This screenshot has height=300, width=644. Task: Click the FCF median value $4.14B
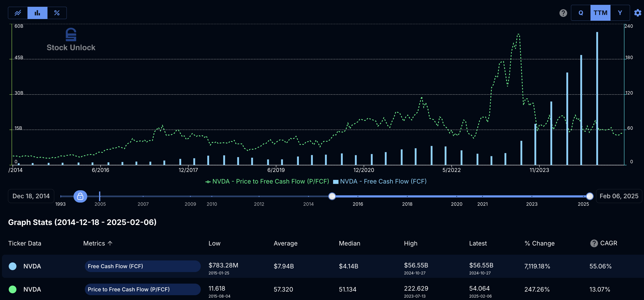click(x=349, y=266)
